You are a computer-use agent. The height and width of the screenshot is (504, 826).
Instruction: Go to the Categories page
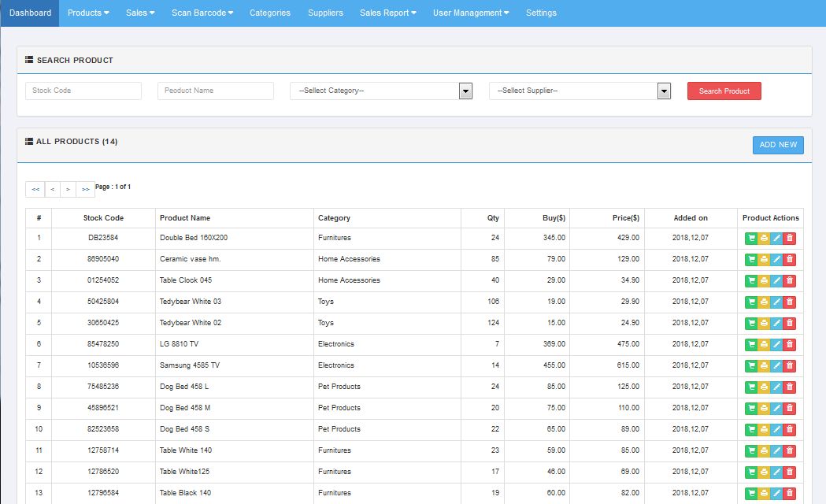270,13
